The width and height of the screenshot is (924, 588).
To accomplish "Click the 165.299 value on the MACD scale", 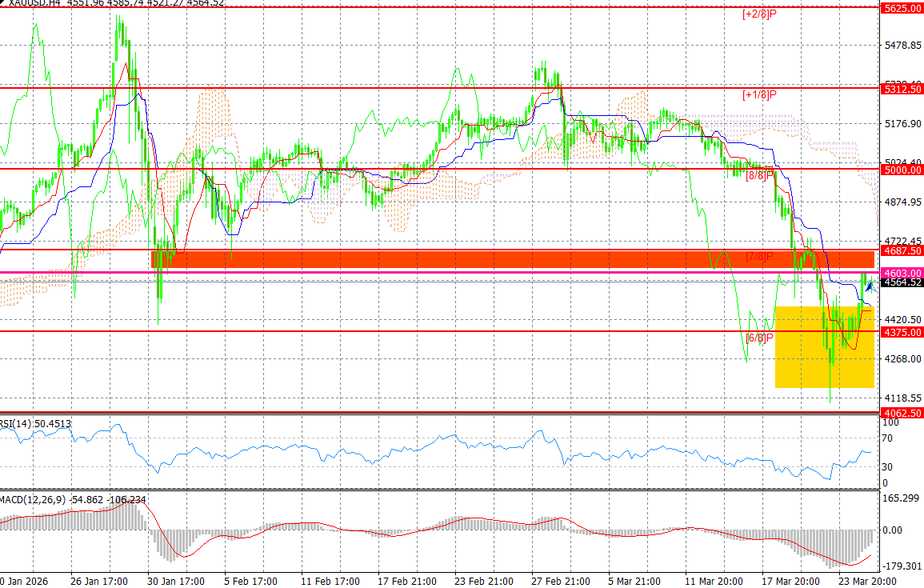I will [902, 498].
